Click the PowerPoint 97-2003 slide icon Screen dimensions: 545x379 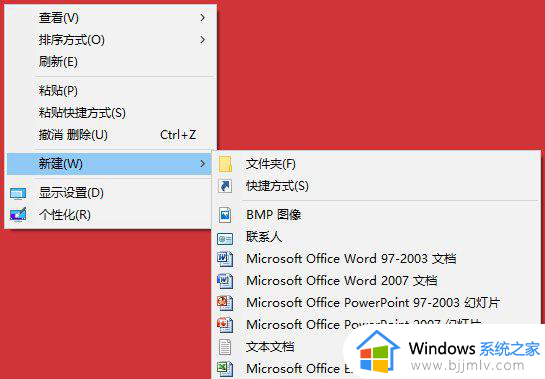(x=225, y=303)
